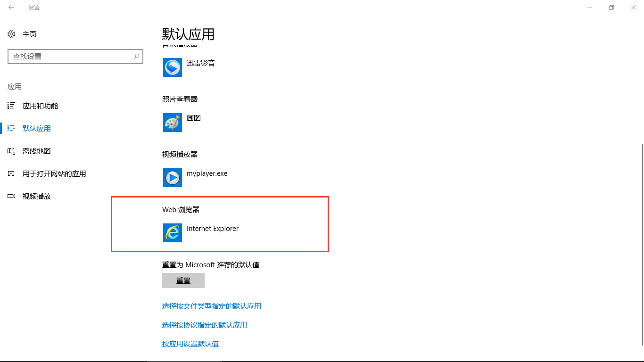
Task: Open the 离线地图 sidebar icon
Action: pyautogui.click(x=11, y=151)
